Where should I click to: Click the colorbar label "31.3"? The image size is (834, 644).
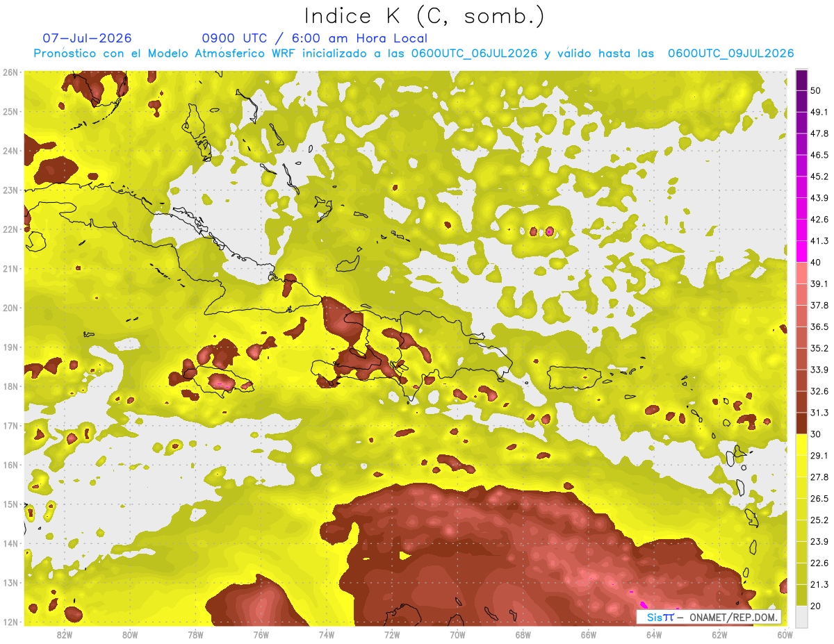[x=819, y=413]
